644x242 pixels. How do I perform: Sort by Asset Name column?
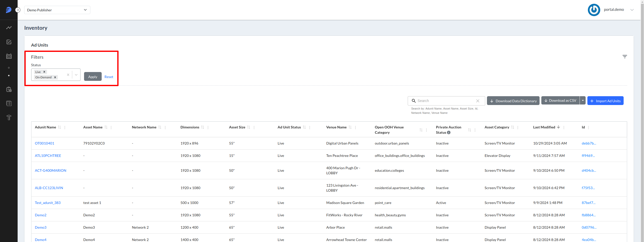[x=106, y=127]
